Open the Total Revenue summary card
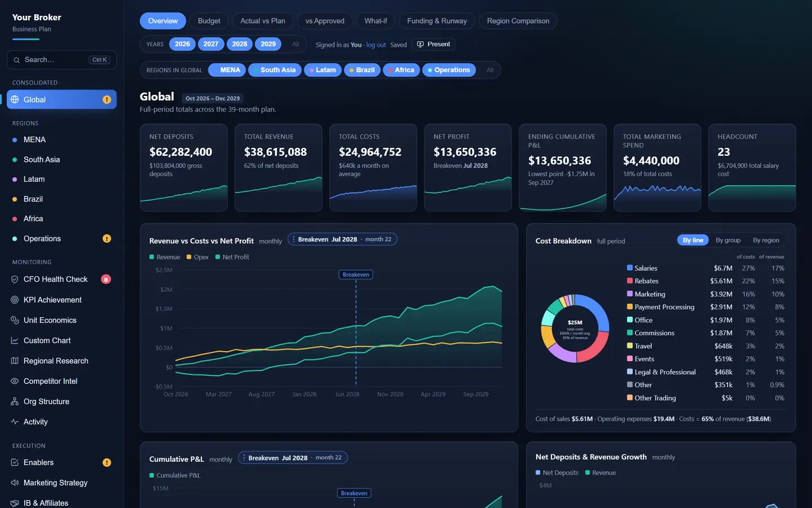This screenshot has height=508, width=812. point(279,168)
